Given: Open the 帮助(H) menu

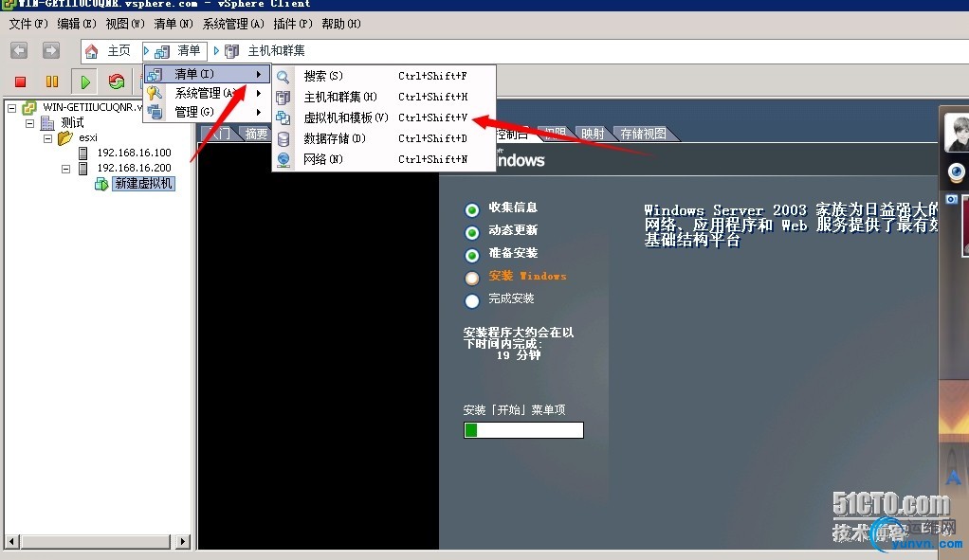Looking at the screenshot, I should (341, 24).
